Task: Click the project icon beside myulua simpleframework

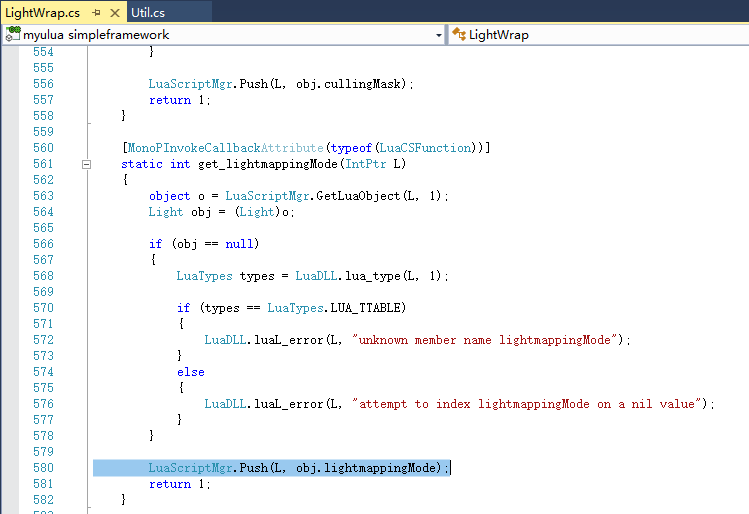Action: 13,34
